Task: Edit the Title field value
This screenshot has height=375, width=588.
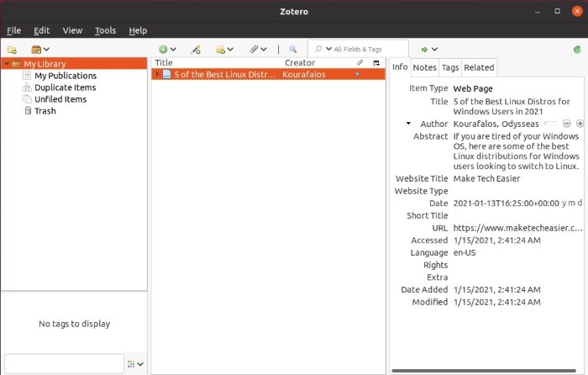Action: point(512,106)
